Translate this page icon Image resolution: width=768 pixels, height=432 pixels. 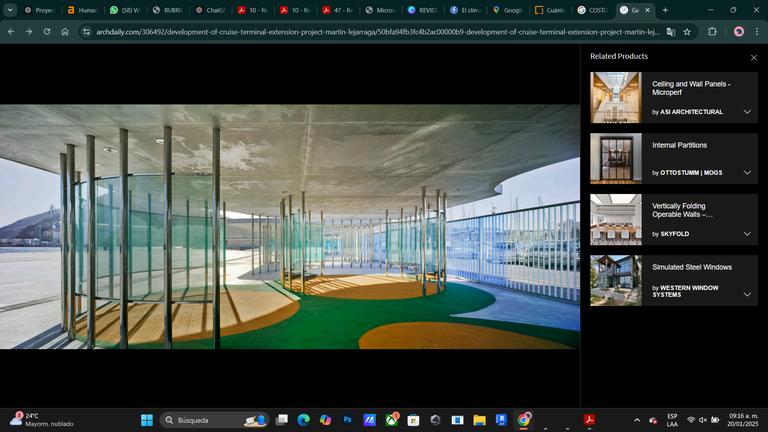pyautogui.click(x=671, y=32)
